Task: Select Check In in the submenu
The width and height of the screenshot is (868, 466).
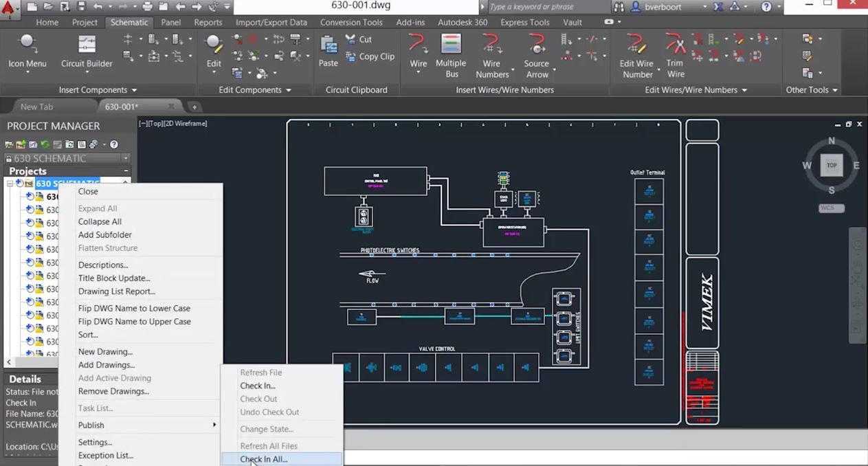Action: pos(257,386)
